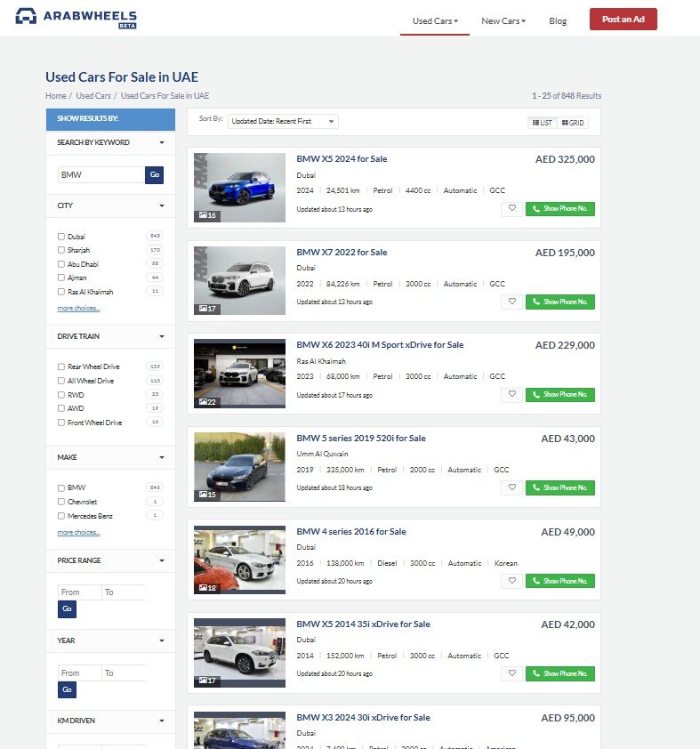Open photo count badge on BMW X7 2022

tap(207, 309)
